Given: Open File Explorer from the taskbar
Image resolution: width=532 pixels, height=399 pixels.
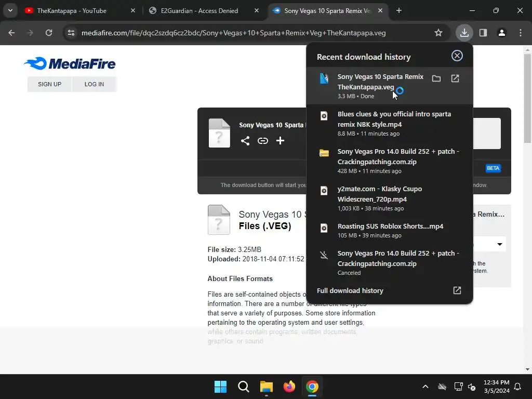Looking at the screenshot, I should tap(267, 387).
